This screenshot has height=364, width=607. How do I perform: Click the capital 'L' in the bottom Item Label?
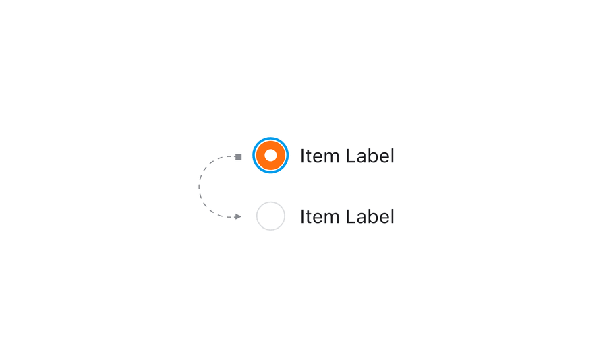[350, 216]
